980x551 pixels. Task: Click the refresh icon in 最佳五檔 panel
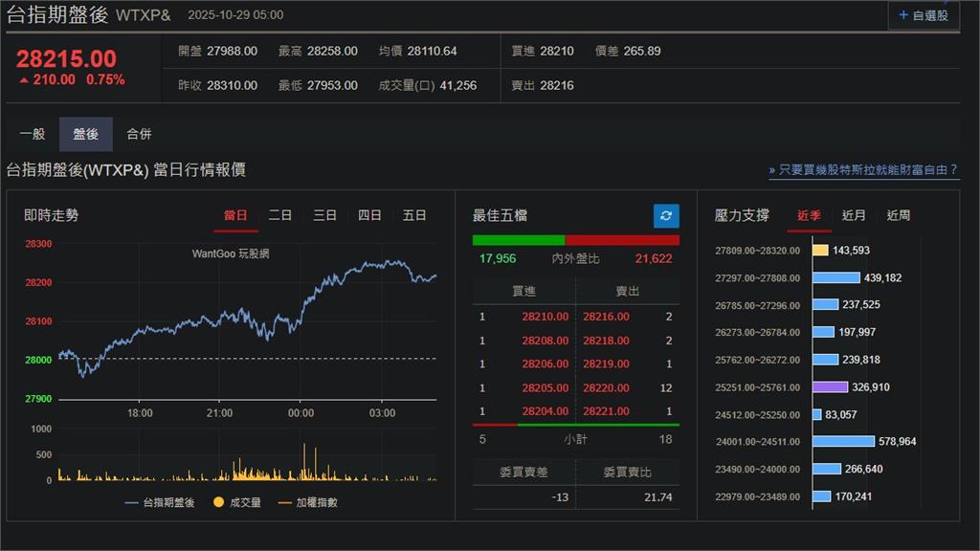click(665, 215)
